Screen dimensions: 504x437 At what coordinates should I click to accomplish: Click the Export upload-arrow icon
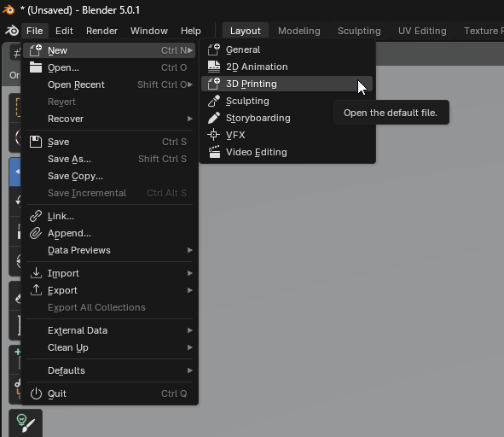[x=36, y=290]
